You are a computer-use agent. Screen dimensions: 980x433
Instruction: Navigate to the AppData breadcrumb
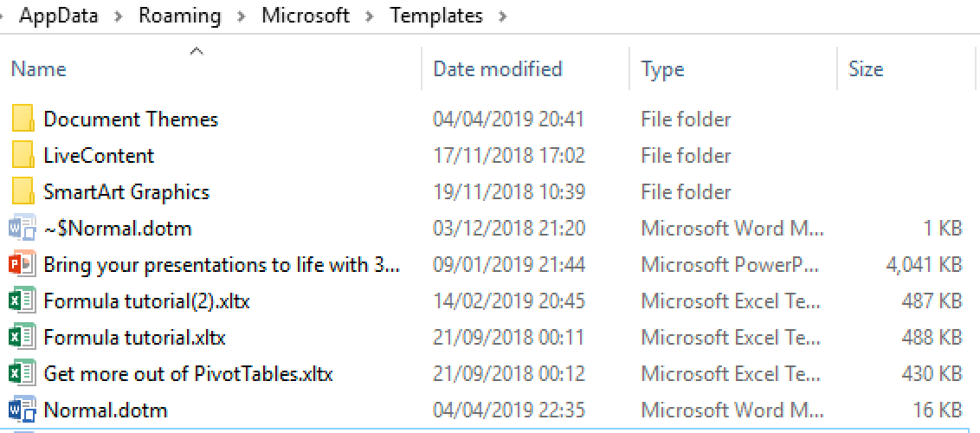(x=59, y=16)
